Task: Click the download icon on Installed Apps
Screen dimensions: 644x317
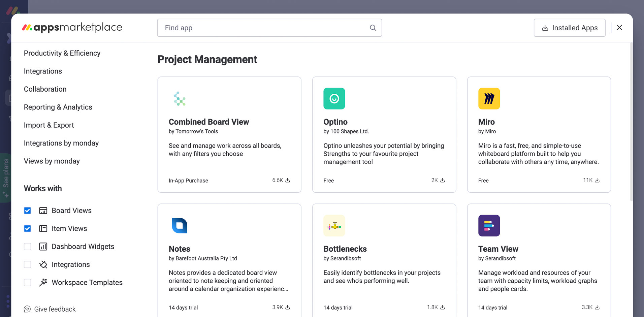Action: (545, 28)
